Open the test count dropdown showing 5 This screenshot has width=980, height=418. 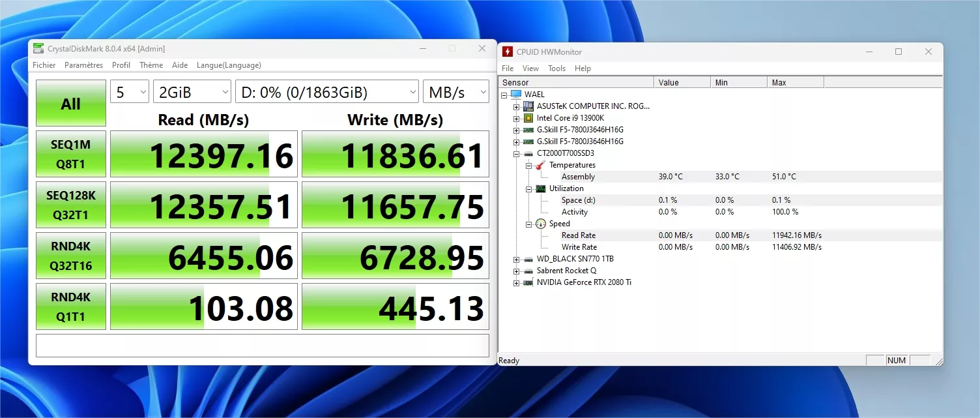tap(130, 92)
